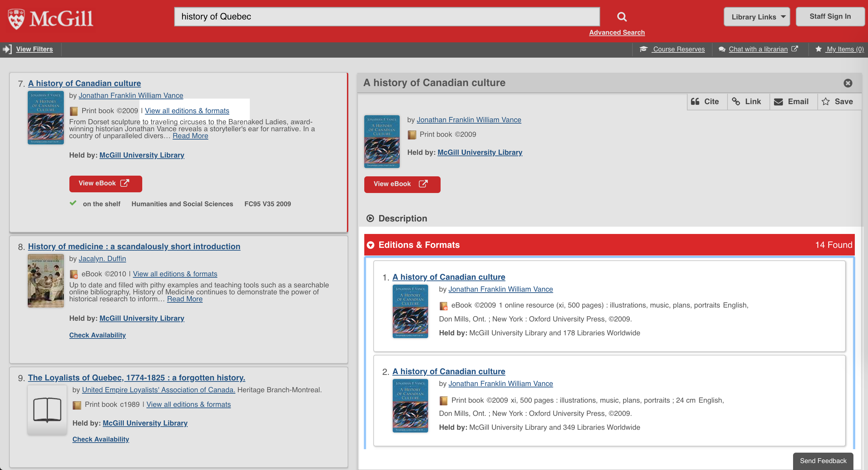
Task: Click the Send Feedback button
Action: coord(823,461)
